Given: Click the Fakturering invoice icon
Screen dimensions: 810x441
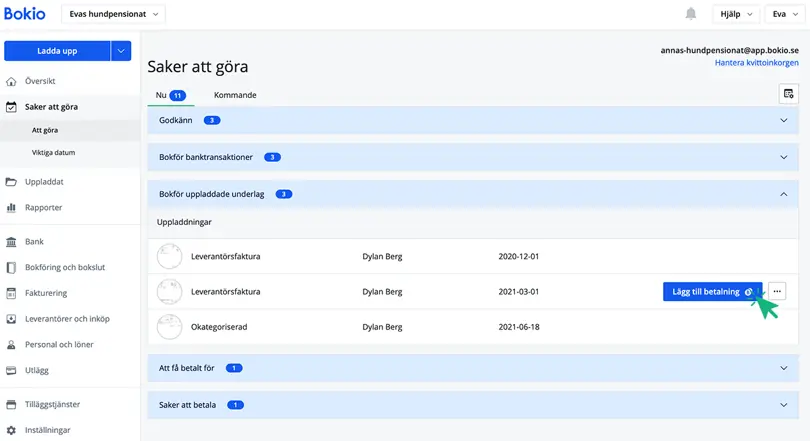Looking at the screenshot, I should [11, 293].
